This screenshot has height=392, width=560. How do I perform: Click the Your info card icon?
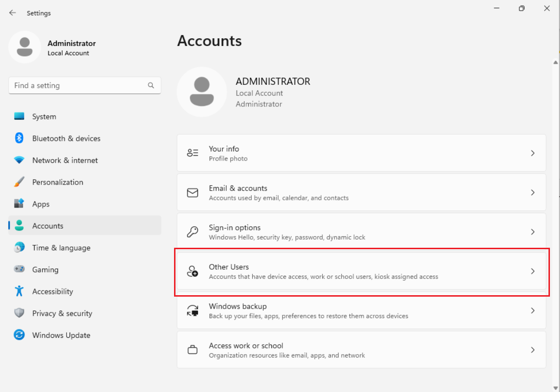(193, 153)
